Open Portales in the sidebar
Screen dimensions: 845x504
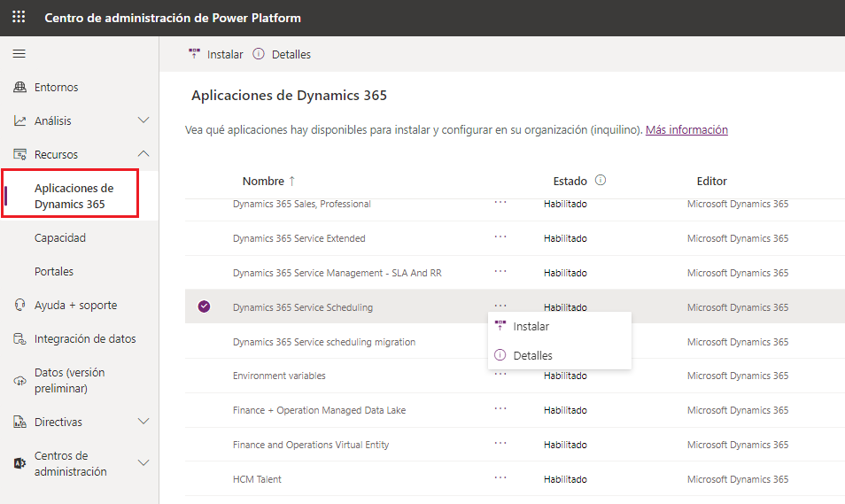[54, 272]
